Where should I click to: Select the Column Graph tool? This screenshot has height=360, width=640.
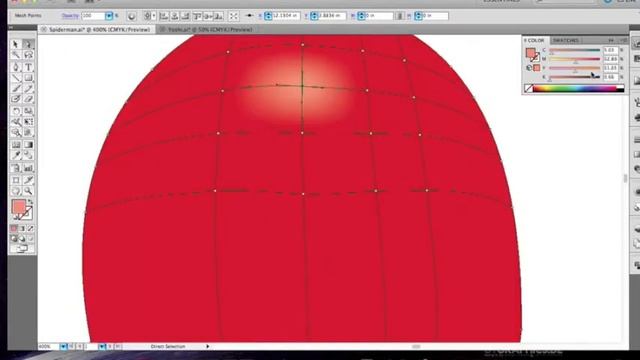click(28, 168)
